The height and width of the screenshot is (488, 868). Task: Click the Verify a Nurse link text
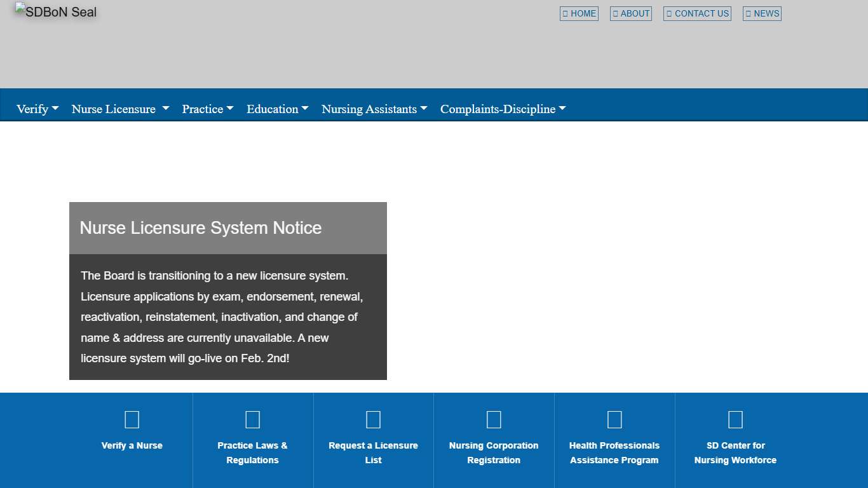[132, 445]
